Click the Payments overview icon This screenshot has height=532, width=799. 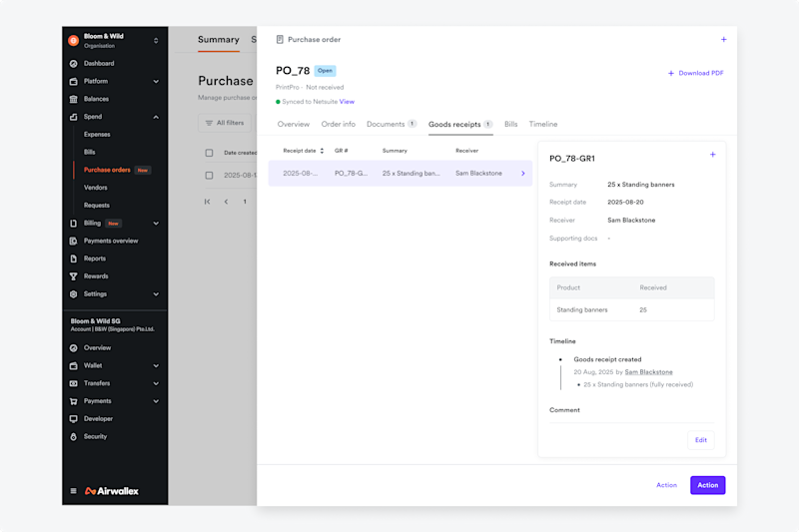point(73,241)
